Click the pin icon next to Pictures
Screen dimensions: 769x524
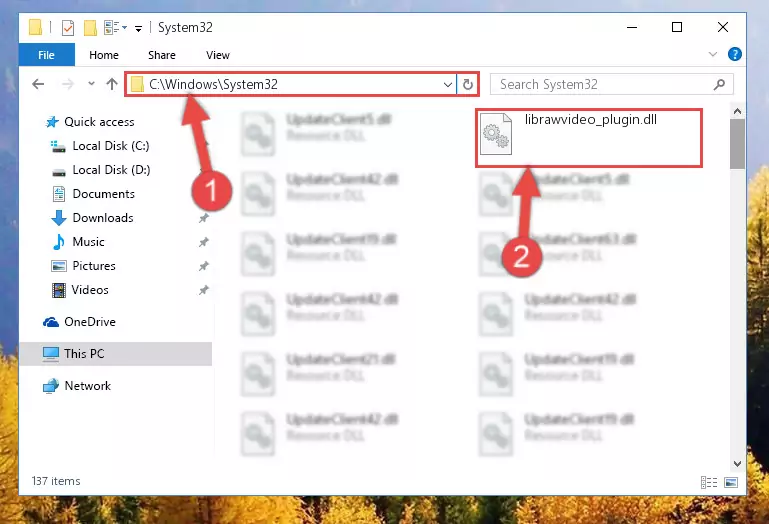tap(204, 266)
